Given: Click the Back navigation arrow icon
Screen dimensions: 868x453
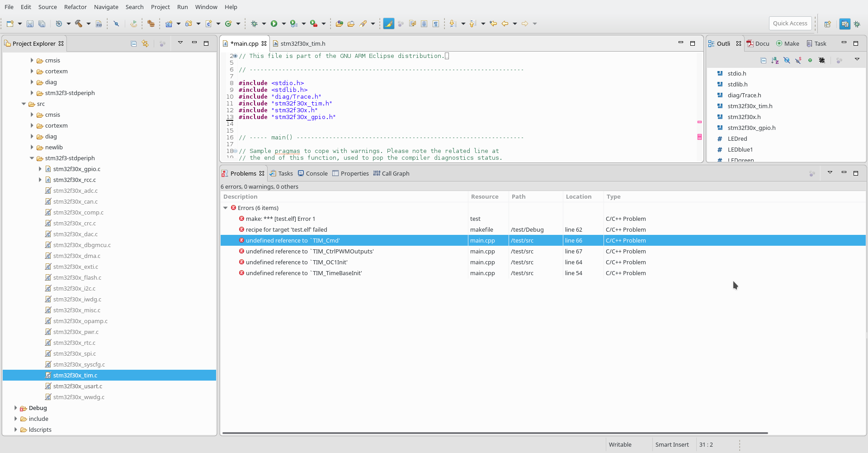Looking at the screenshot, I should point(505,24).
